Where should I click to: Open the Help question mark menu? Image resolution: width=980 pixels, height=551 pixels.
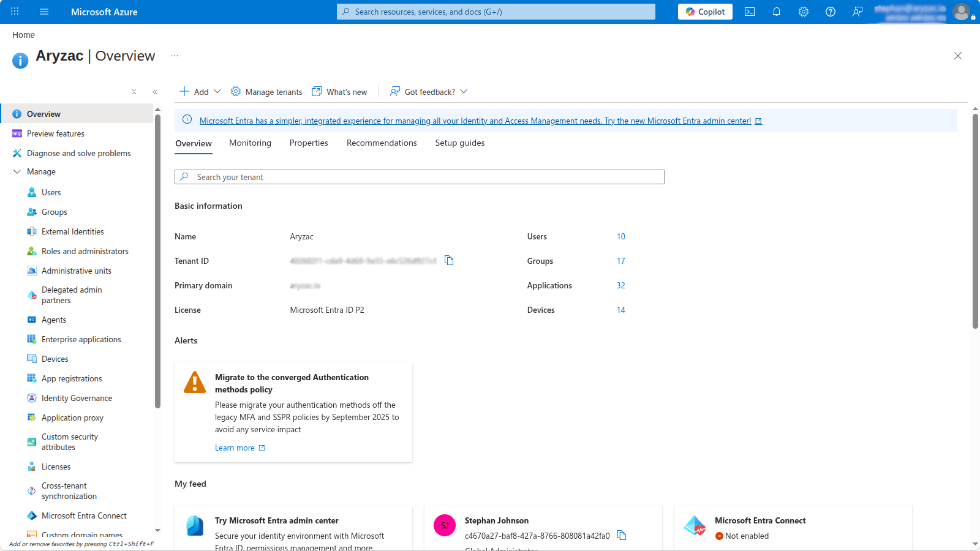pyautogui.click(x=831, y=12)
